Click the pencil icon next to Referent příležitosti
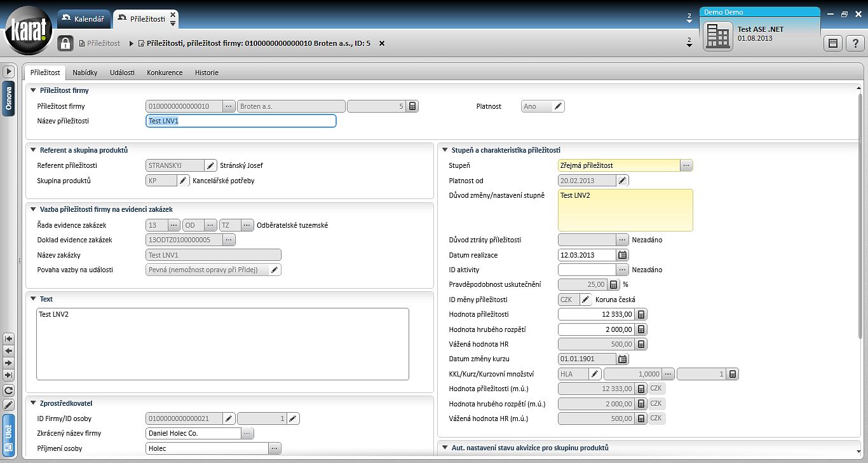Image resolution: width=868 pixels, height=463 pixels. 210,165
